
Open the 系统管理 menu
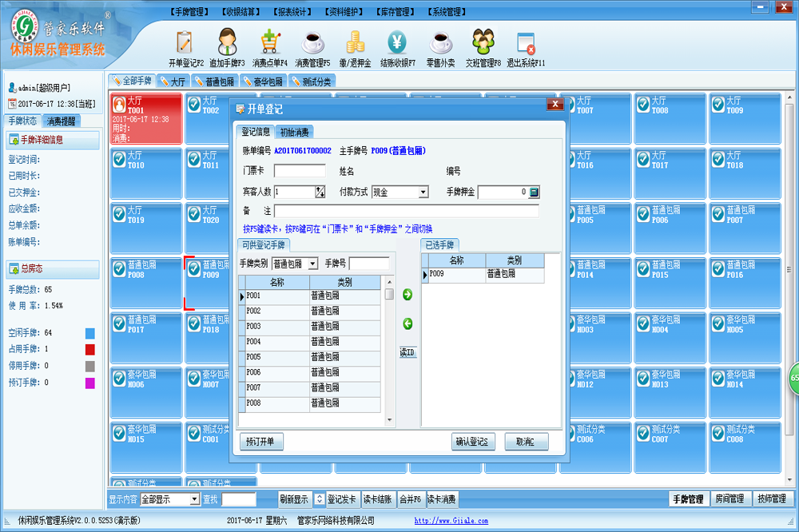pos(447,12)
